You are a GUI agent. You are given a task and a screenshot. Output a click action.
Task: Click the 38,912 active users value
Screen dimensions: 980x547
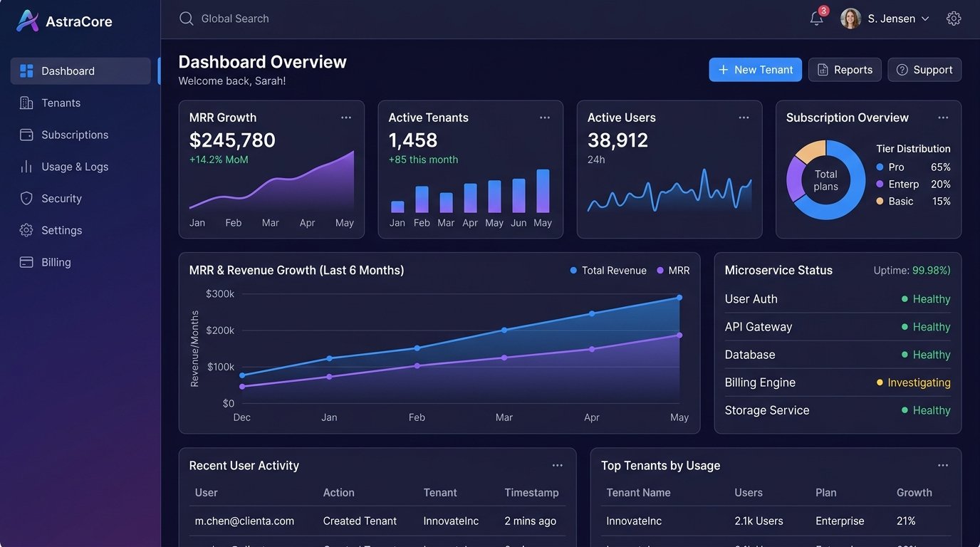(x=617, y=140)
